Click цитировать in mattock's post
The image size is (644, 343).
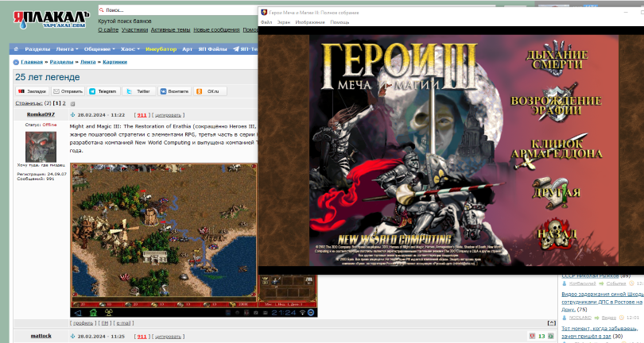pyautogui.click(x=168, y=337)
